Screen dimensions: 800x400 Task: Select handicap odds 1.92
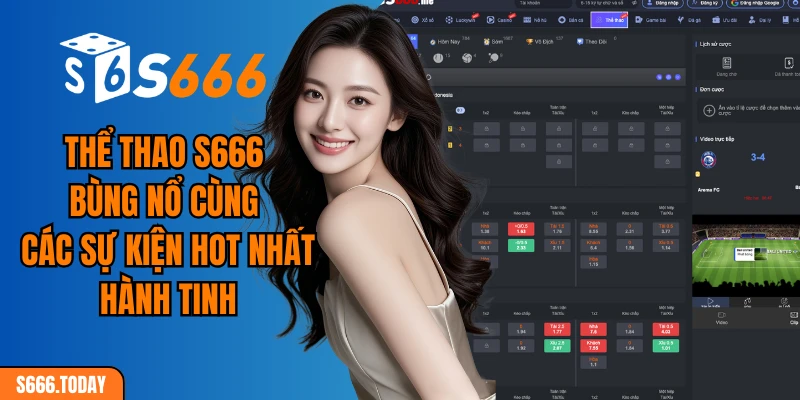pos(521,345)
